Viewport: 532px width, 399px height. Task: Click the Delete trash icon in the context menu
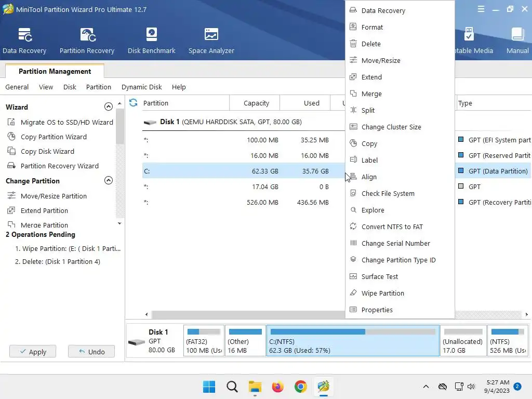tap(353, 44)
